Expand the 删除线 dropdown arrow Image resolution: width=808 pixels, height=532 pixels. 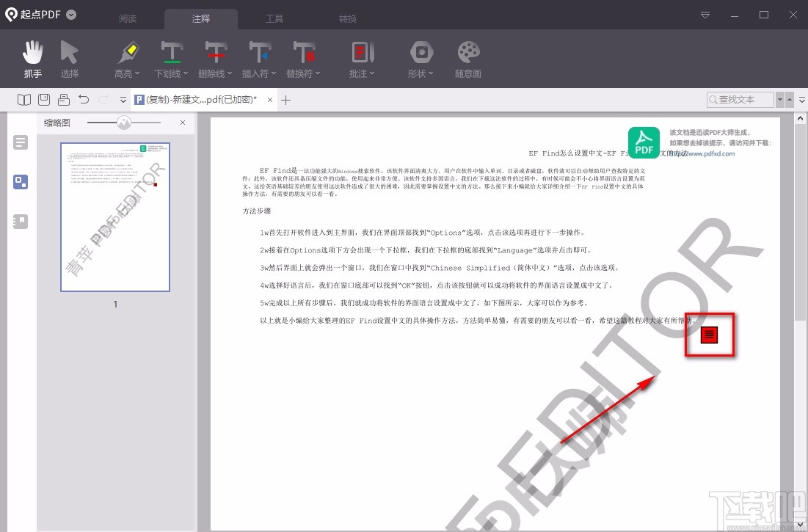pos(230,73)
